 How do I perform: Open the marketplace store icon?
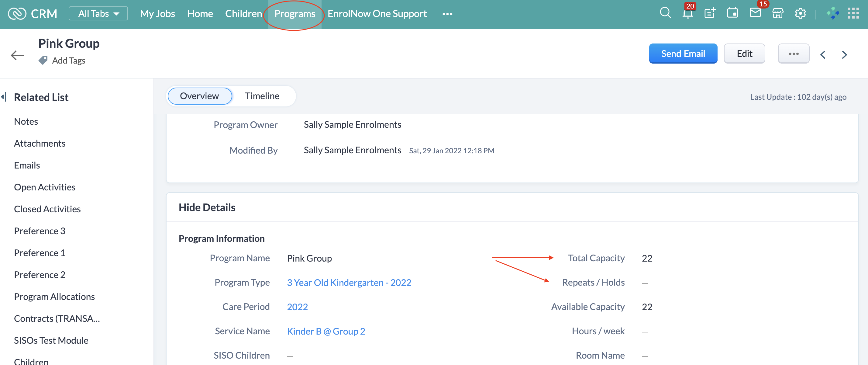tap(778, 13)
